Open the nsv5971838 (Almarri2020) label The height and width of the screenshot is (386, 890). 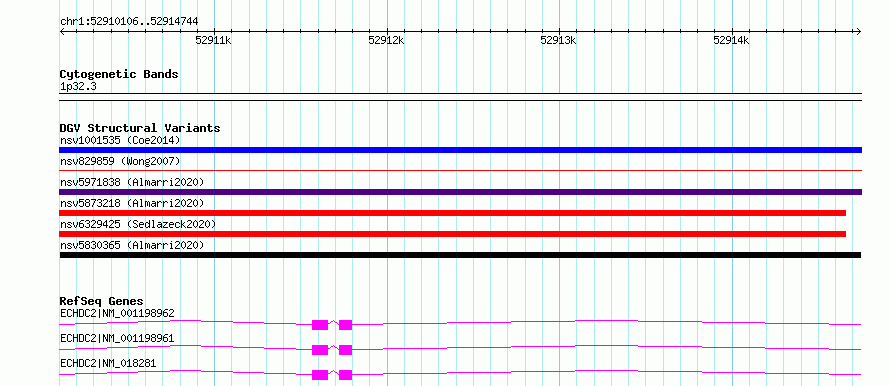132,182
